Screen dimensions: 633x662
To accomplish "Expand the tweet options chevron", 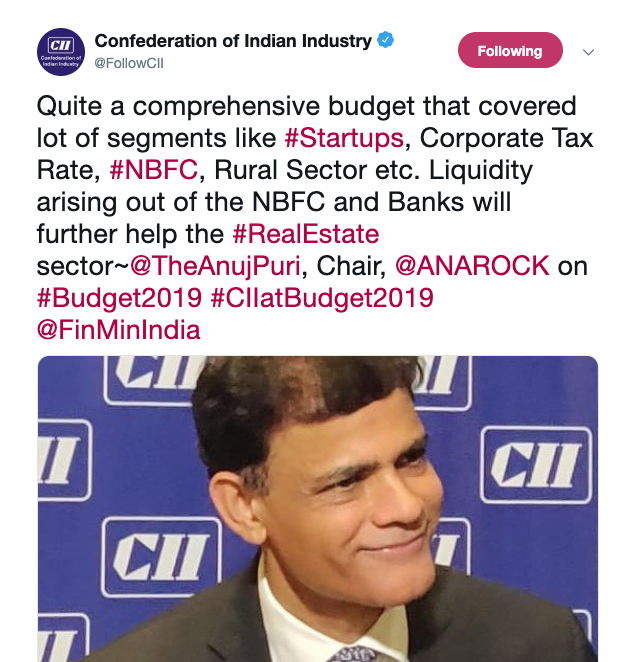I will [588, 52].
